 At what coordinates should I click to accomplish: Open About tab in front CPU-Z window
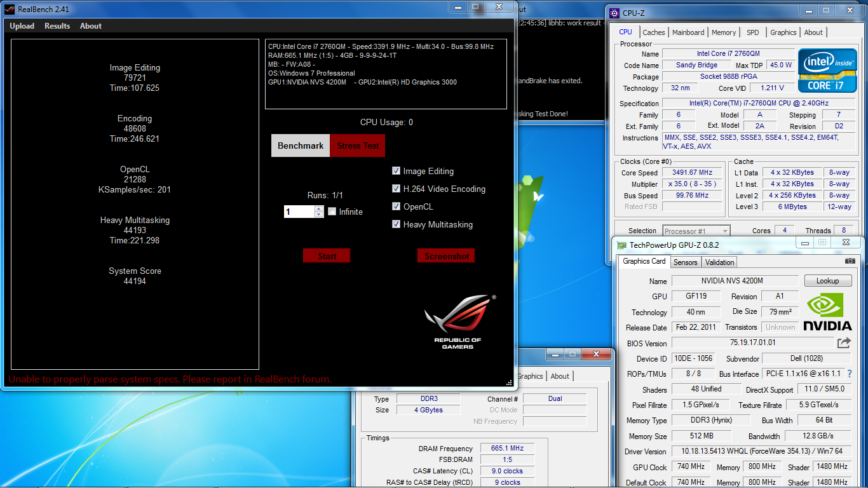[813, 32]
